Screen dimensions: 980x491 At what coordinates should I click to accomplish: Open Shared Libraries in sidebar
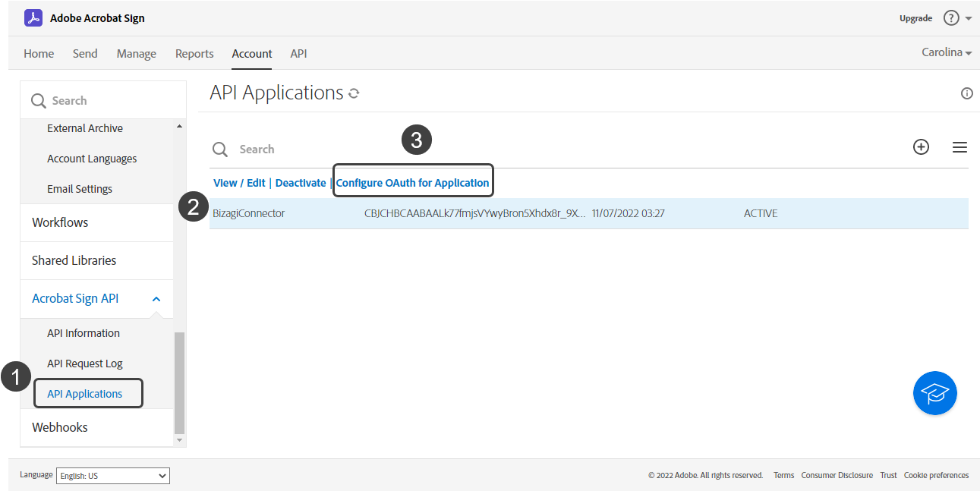(x=74, y=260)
